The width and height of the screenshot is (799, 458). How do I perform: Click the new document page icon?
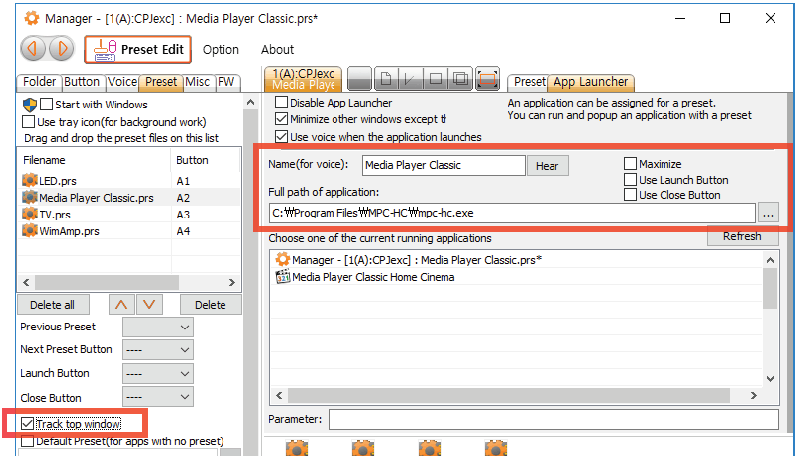(386, 79)
